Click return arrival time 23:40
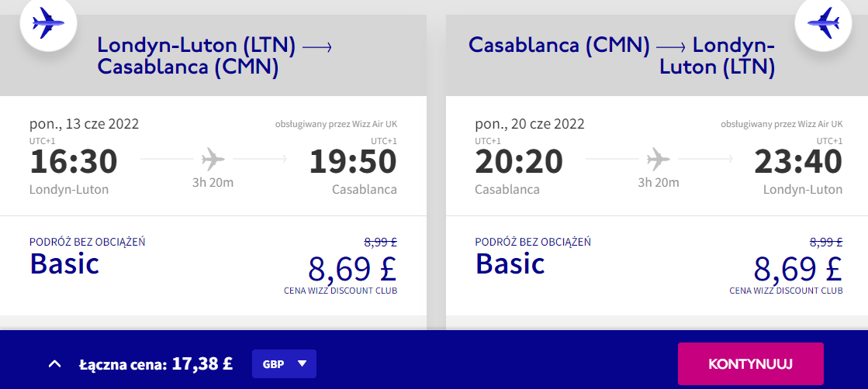 (x=798, y=162)
